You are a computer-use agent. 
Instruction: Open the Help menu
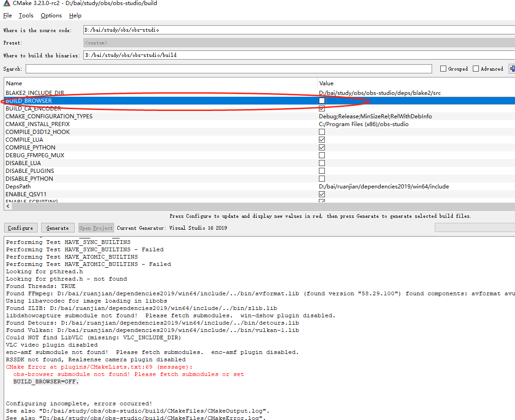point(75,16)
